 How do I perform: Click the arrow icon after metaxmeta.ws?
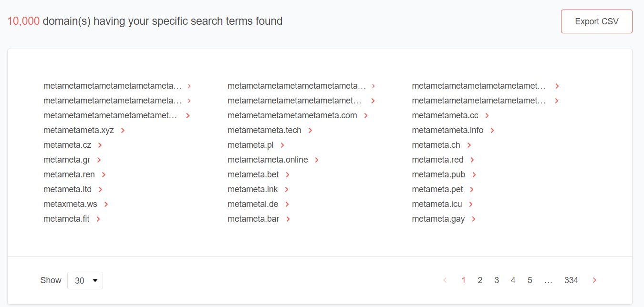[106, 205]
